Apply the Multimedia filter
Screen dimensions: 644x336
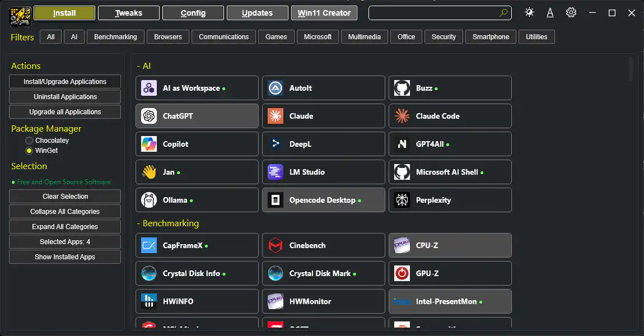[x=365, y=36]
